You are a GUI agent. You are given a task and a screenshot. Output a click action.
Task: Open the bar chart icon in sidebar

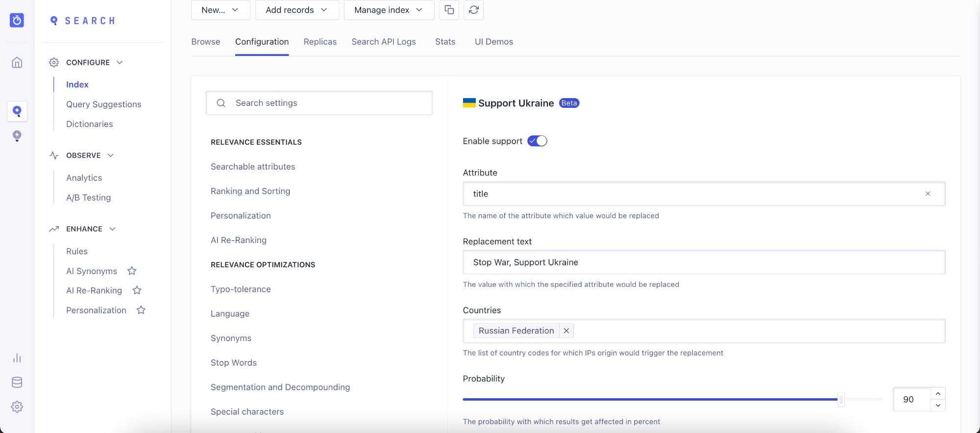point(17,358)
